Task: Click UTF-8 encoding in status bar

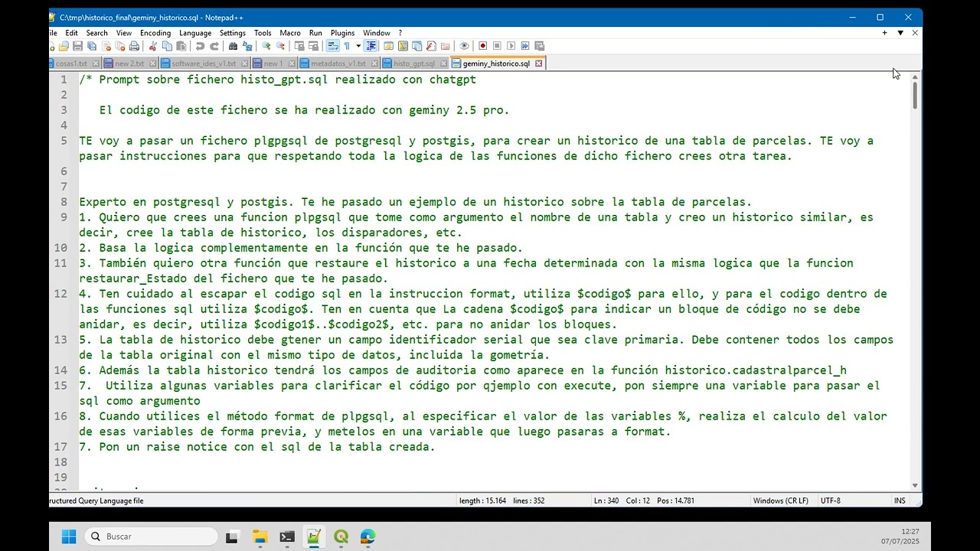Action: [830, 500]
